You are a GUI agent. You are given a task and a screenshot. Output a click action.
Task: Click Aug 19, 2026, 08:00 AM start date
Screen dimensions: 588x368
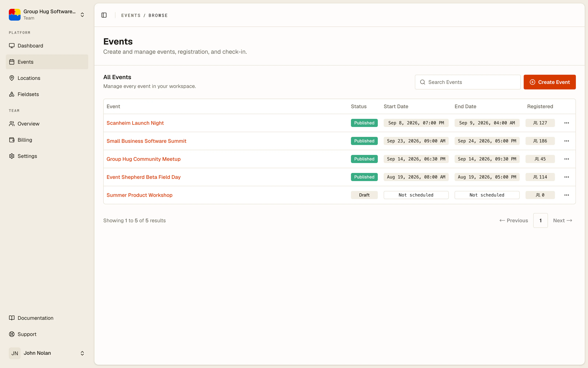(416, 177)
